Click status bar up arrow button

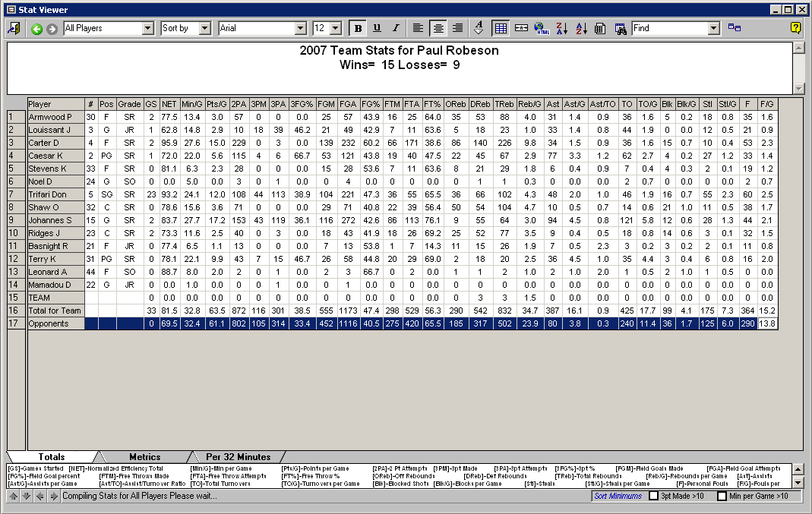(x=14, y=496)
